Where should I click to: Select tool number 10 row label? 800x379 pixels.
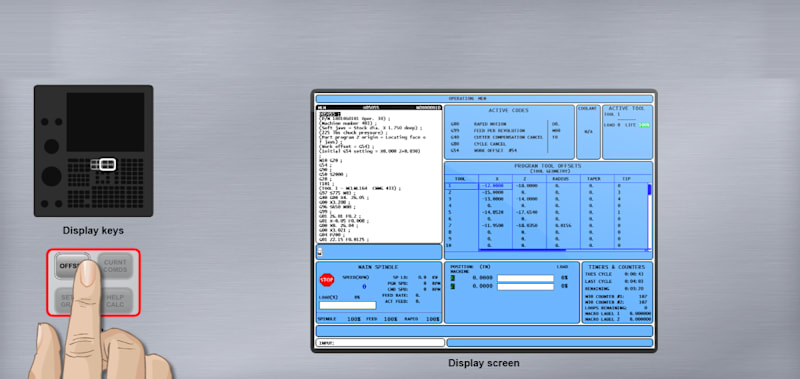click(449, 245)
